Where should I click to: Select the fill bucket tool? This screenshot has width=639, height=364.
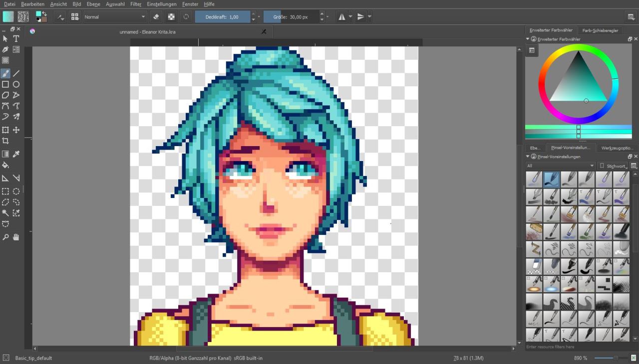tap(5, 165)
